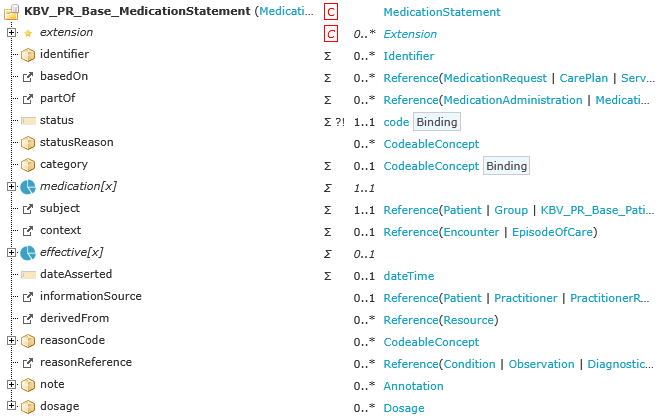Select the dateAsserted element row
Image resolution: width=660 pixels, height=418 pixels.
click(x=75, y=274)
